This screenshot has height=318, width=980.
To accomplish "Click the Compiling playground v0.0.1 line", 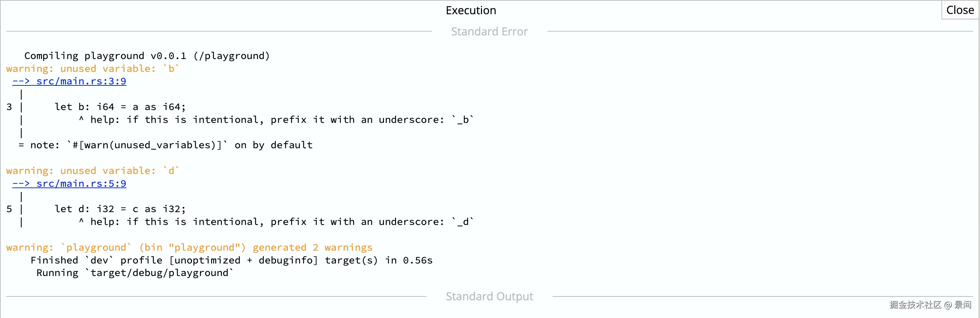I will pyautogui.click(x=147, y=56).
